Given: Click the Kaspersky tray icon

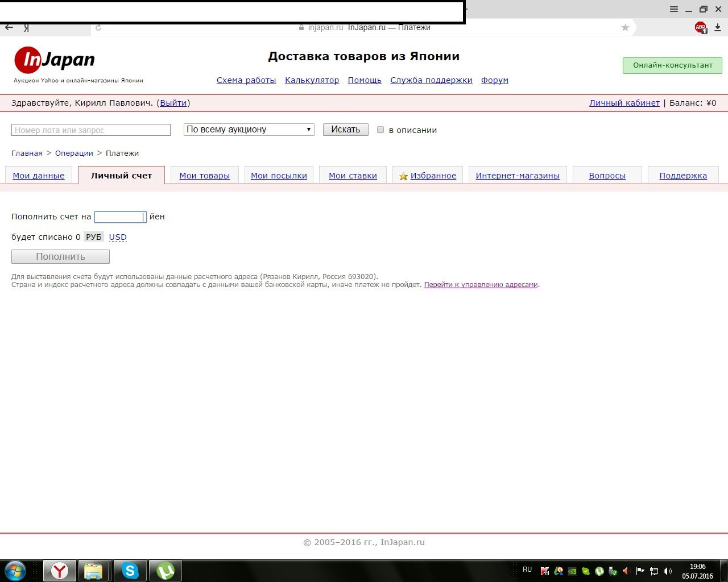Looking at the screenshot, I should tap(545, 571).
